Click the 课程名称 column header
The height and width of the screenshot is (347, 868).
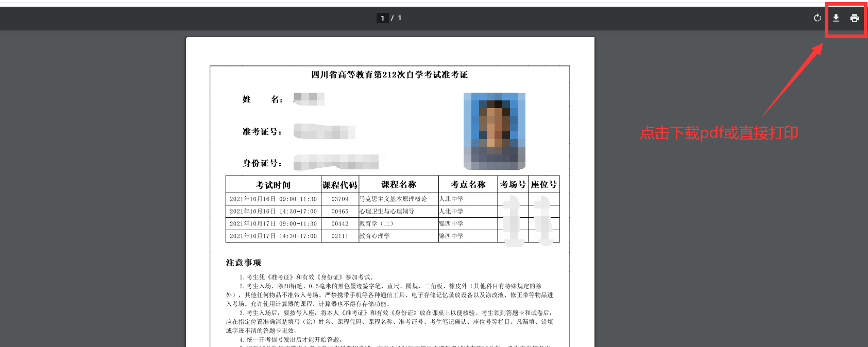click(x=399, y=184)
